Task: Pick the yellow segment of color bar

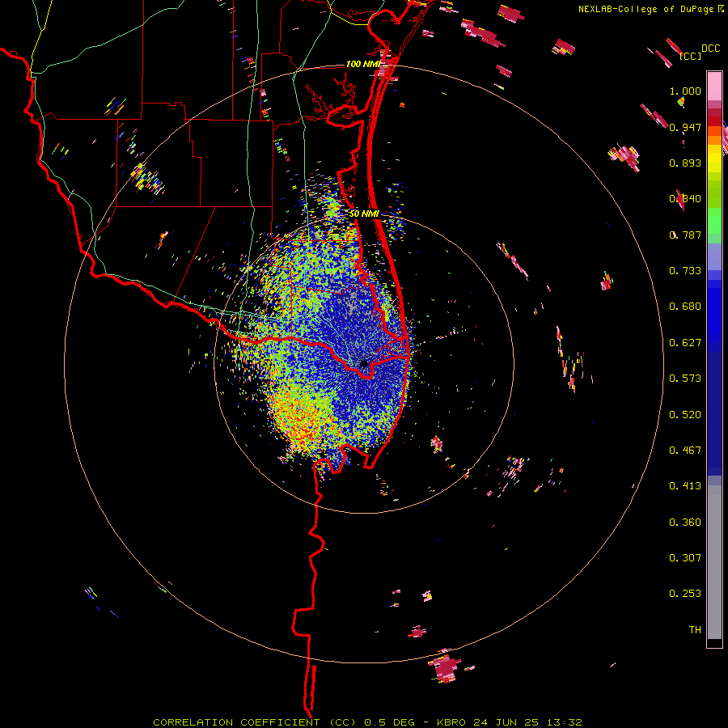Action: tap(714, 159)
